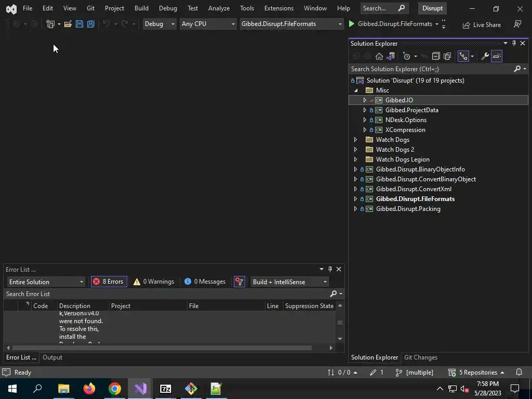Open notifications bell in status bar
This screenshot has width=532, height=399.
coord(519,372)
